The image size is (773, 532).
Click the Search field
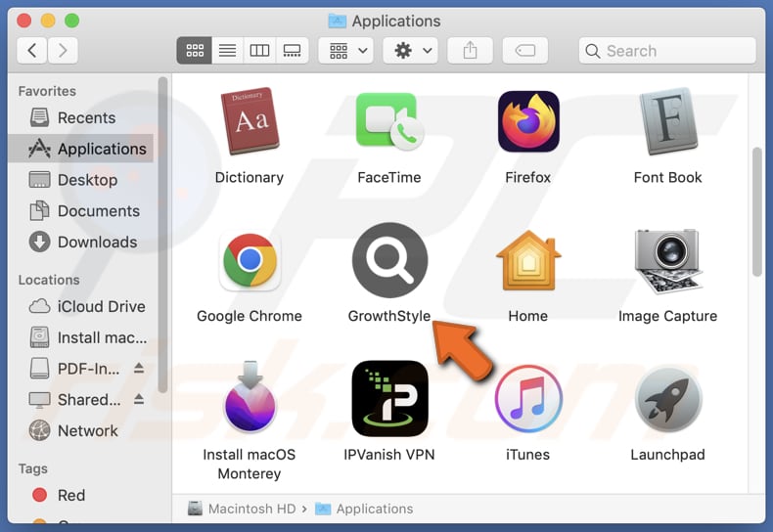[667, 50]
